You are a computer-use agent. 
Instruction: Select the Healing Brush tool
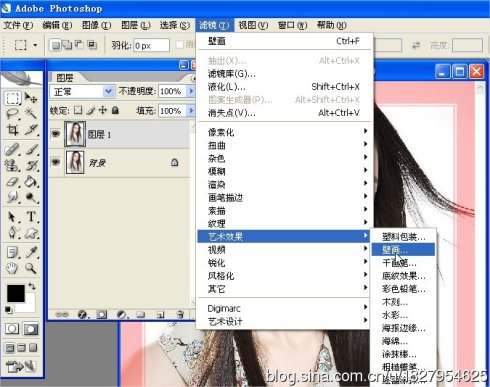pos(13,150)
